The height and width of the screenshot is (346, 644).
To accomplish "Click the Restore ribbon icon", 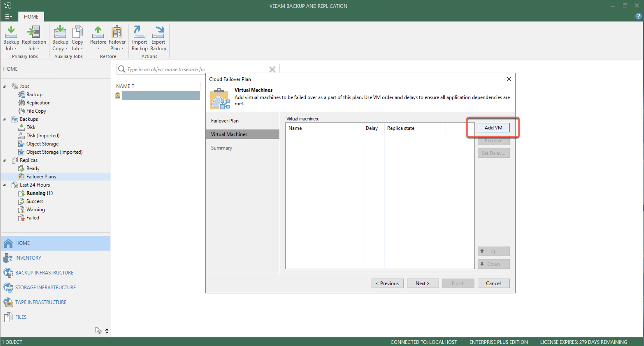I will pyautogui.click(x=98, y=32).
